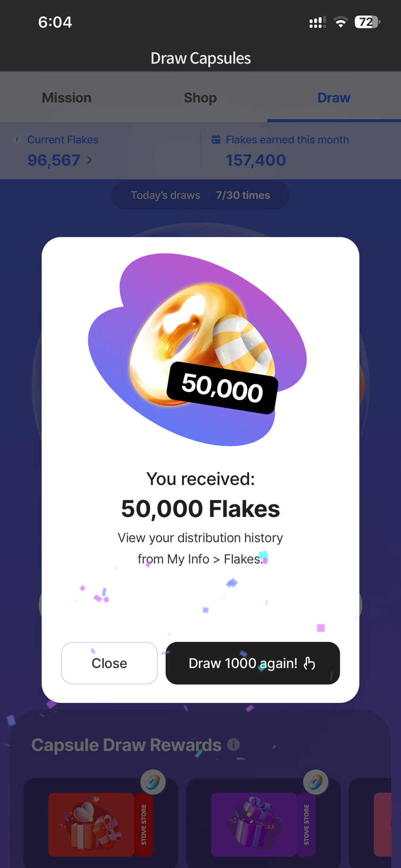Expand Current Flakes chevron arrow
Image resolution: width=401 pixels, height=868 pixels.
(x=90, y=160)
